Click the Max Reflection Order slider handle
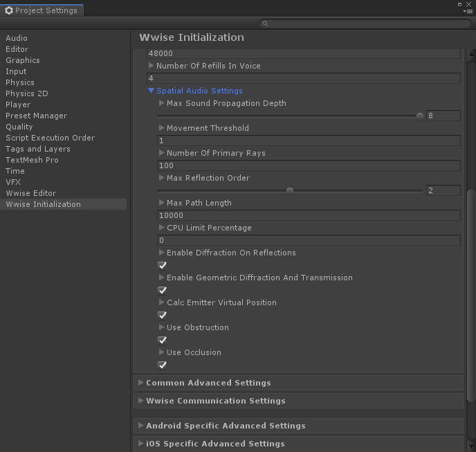Viewport: 476px width, 452px height. tap(290, 191)
